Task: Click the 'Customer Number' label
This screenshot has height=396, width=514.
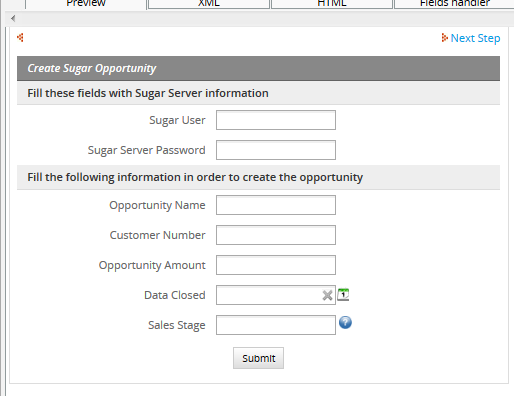Action: (x=157, y=235)
